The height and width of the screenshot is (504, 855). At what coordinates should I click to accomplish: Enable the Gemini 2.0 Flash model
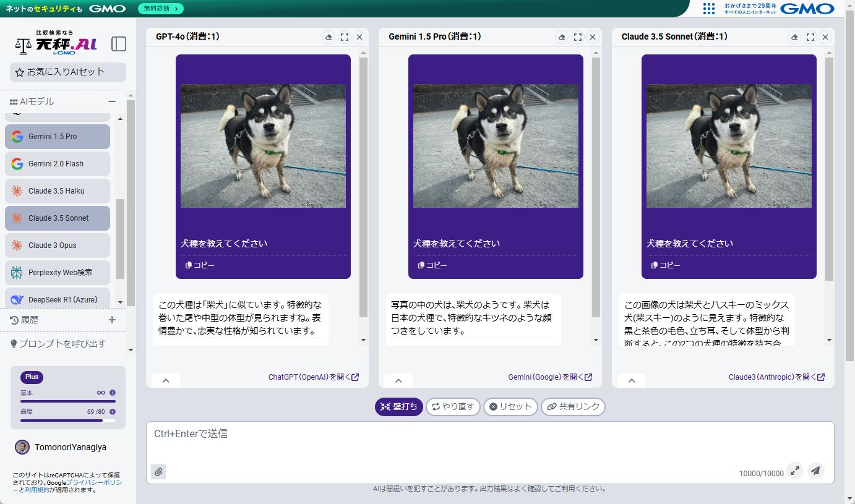tap(57, 163)
